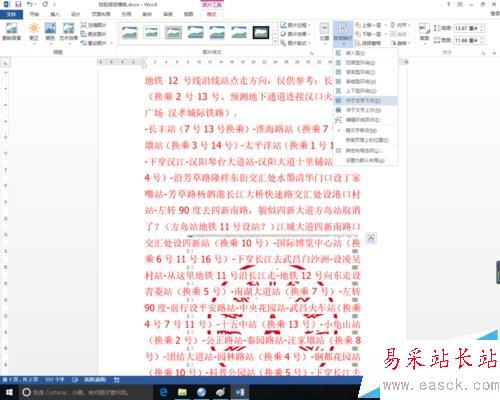Click the tab selector at ruler corner
500x400 pixels.
click(x=6, y=62)
